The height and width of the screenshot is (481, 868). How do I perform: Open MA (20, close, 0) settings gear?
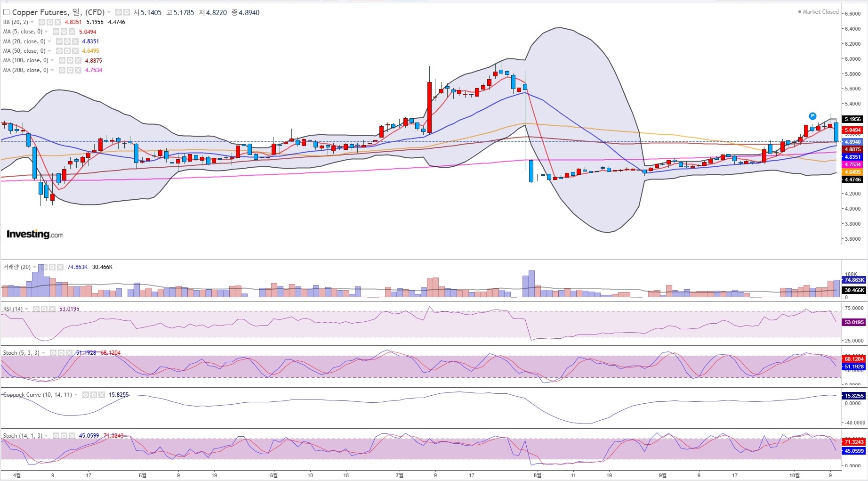(x=67, y=41)
